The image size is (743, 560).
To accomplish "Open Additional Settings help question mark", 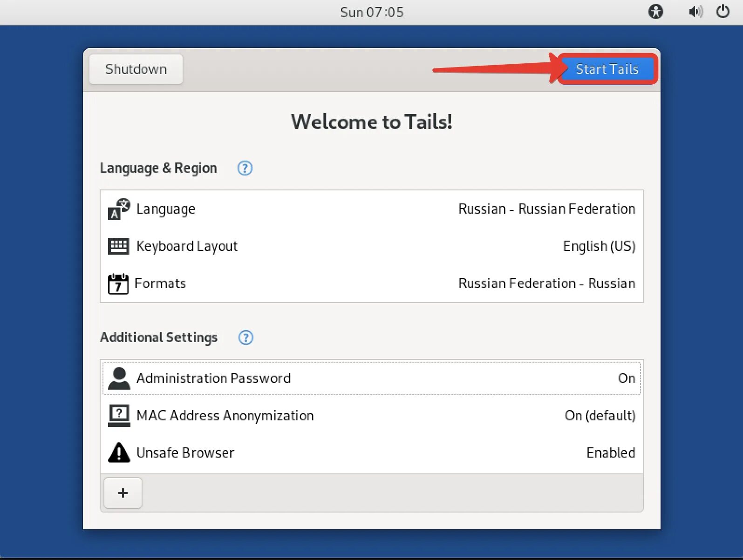I will pos(246,337).
